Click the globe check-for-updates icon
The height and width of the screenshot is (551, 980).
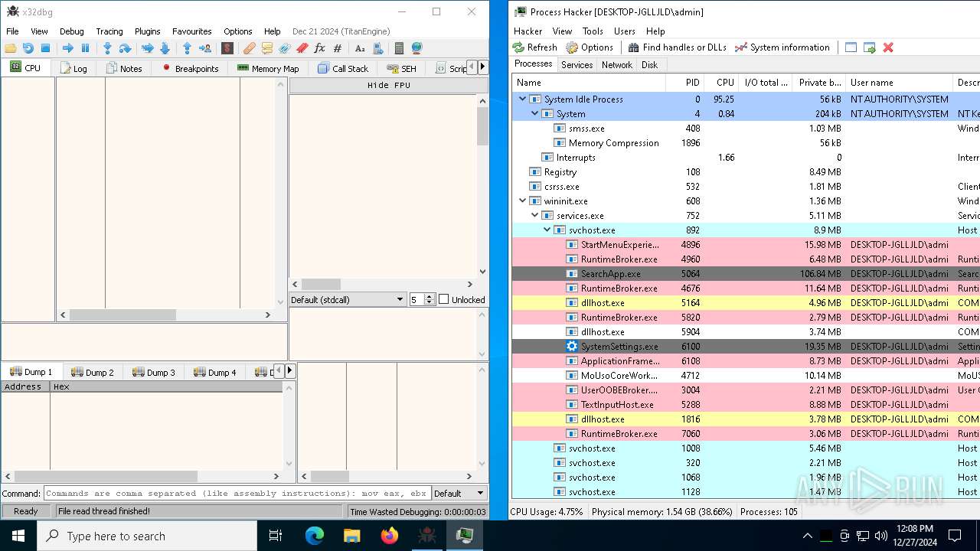click(416, 48)
